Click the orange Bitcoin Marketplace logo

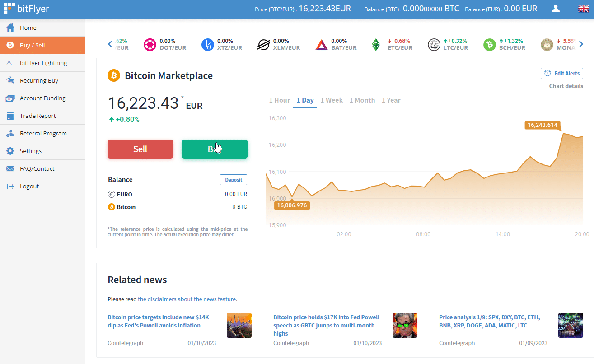pyautogui.click(x=114, y=75)
